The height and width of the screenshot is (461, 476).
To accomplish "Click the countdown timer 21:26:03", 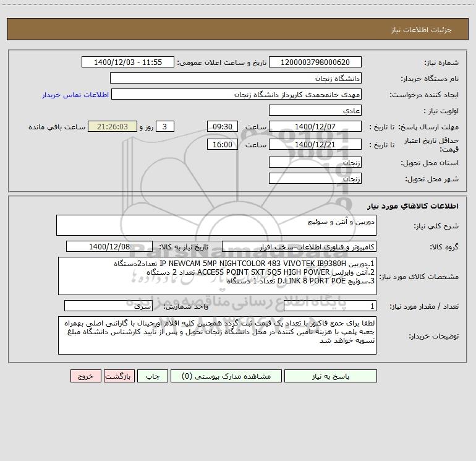I will tap(113, 126).
